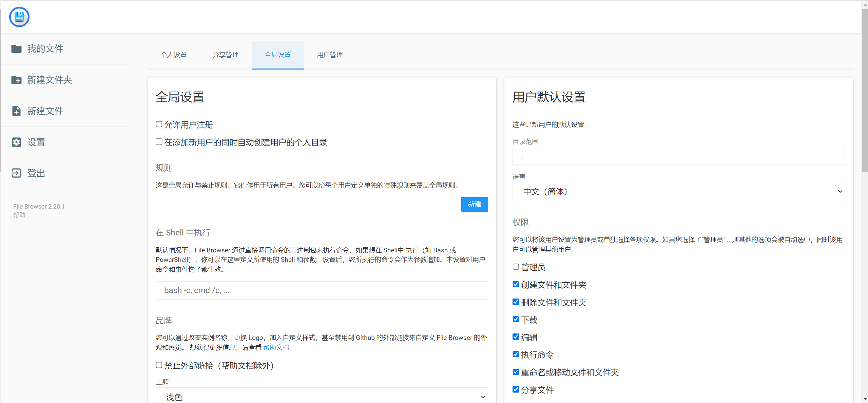Click the File Browser floppy disk logo
Image resolution: width=868 pixels, height=403 pixels.
point(19,17)
